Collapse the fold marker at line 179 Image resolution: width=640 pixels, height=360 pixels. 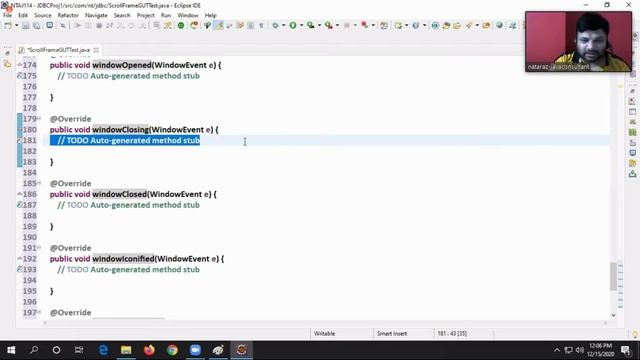click(39, 119)
